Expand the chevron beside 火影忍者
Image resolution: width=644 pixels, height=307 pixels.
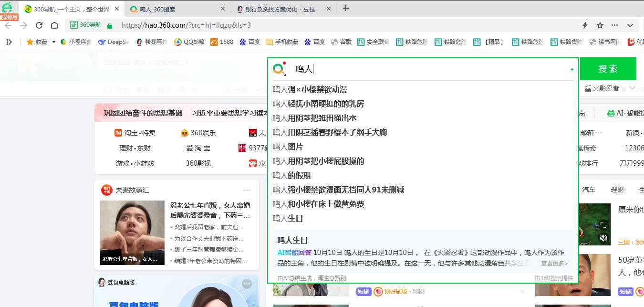click(x=633, y=88)
